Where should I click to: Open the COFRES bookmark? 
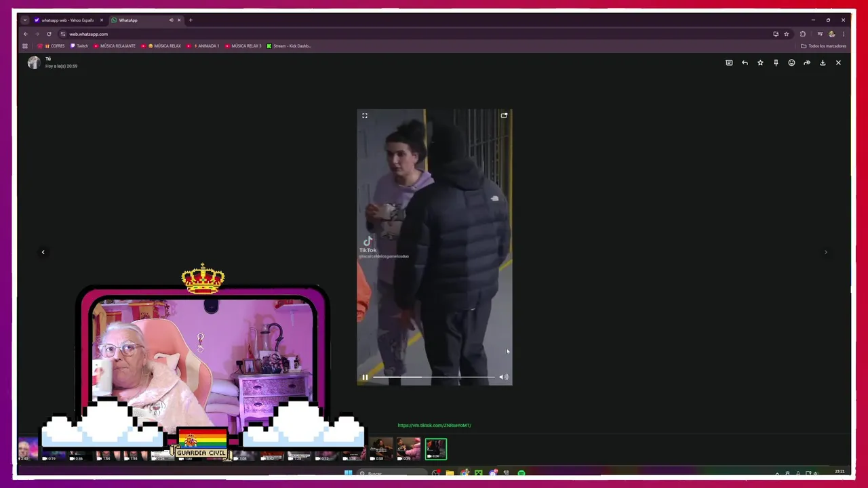tap(52, 46)
